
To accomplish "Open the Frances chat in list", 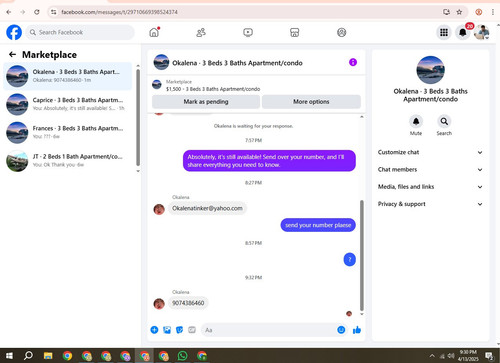I will point(68,133).
